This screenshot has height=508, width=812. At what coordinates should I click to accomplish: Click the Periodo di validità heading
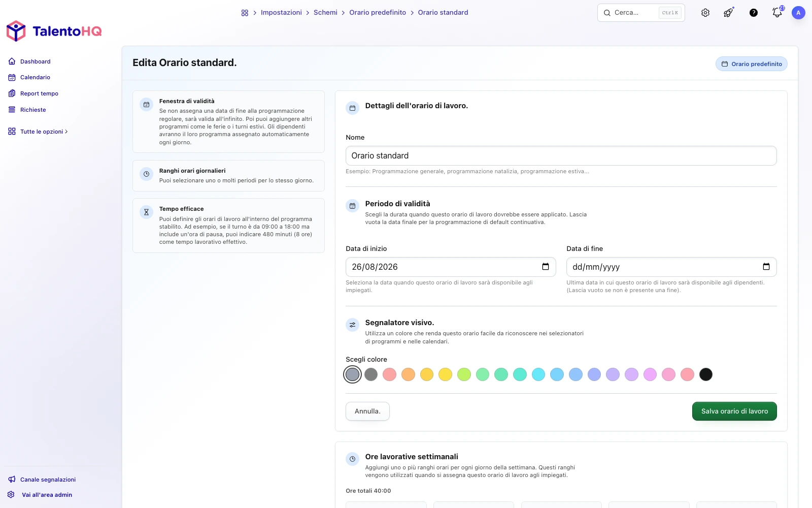coord(397,204)
